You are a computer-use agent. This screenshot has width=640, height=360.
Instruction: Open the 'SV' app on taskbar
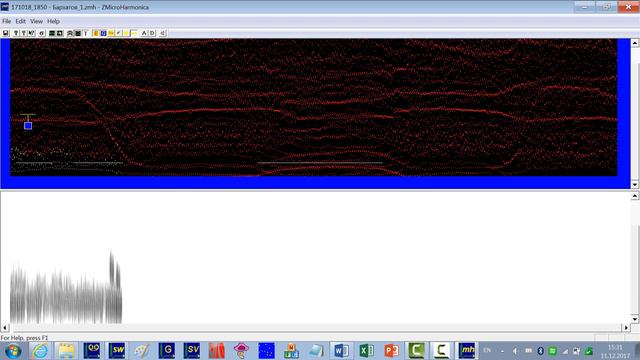click(192, 351)
